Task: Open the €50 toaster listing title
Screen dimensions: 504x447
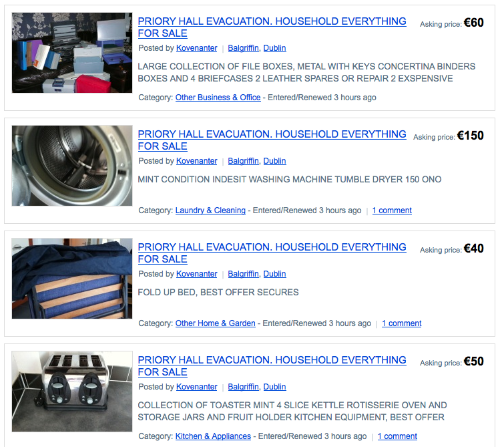Action: (272, 366)
